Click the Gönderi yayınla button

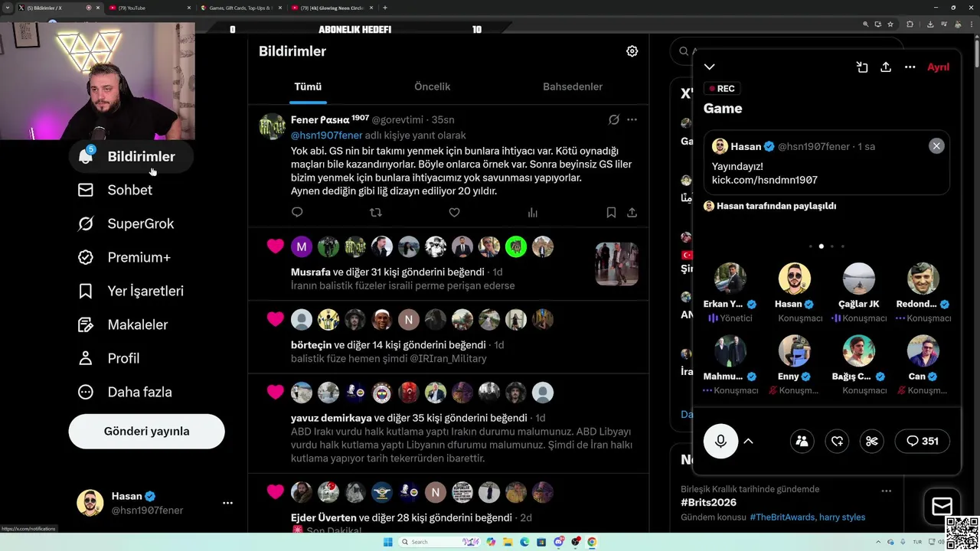pyautogui.click(x=146, y=431)
